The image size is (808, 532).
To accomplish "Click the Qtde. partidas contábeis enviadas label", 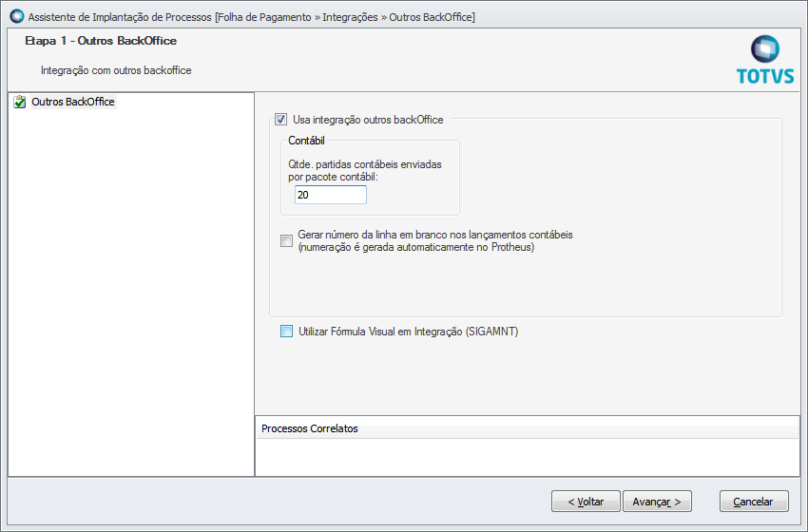I will 365,170.
